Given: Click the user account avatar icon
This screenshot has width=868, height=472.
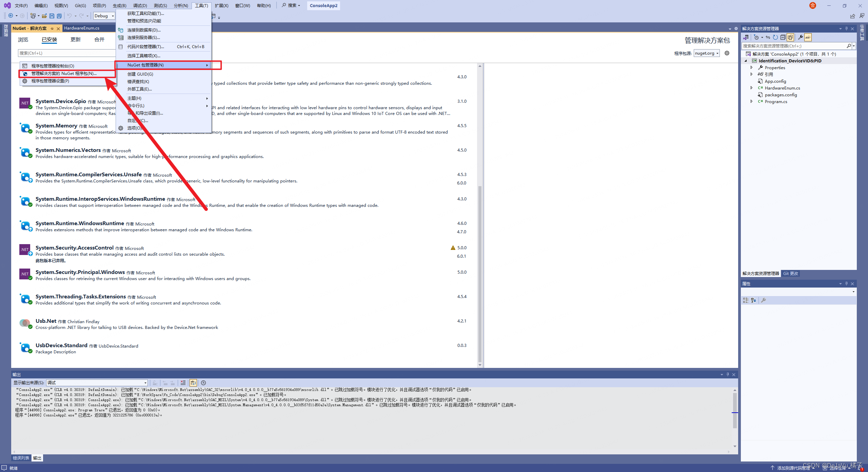Looking at the screenshot, I should click(813, 5).
